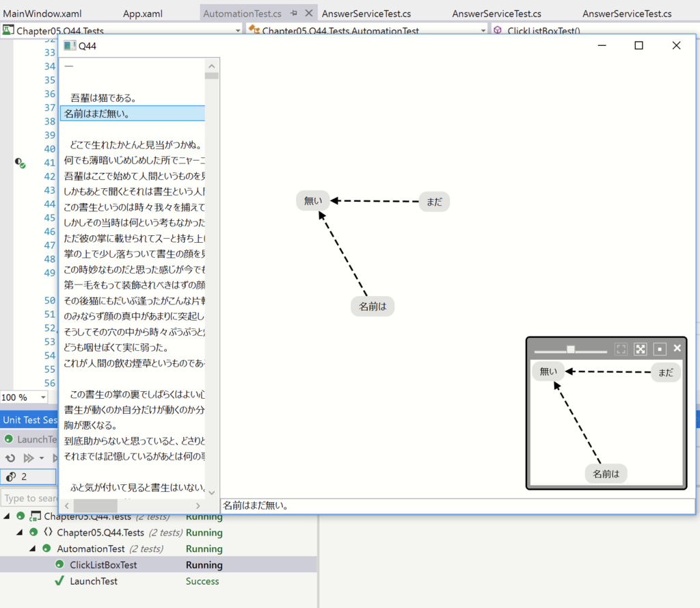The height and width of the screenshot is (608, 700).
Task: Click the list box horizontal scroll left arrow
Action: (67, 505)
